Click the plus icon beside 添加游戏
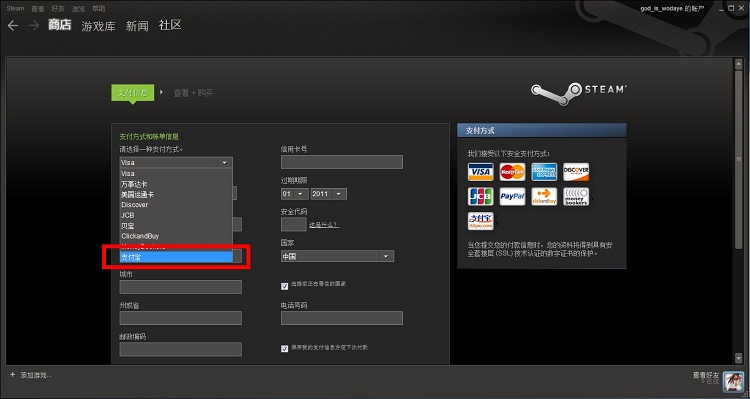 pyautogui.click(x=12, y=375)
